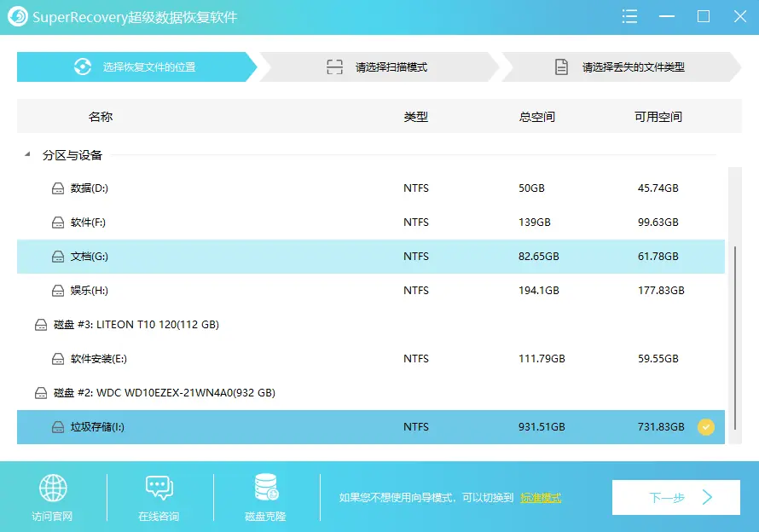Select 磁盘 #3: LITEON T10 120(112 GB)

click(x=371, y=325)
